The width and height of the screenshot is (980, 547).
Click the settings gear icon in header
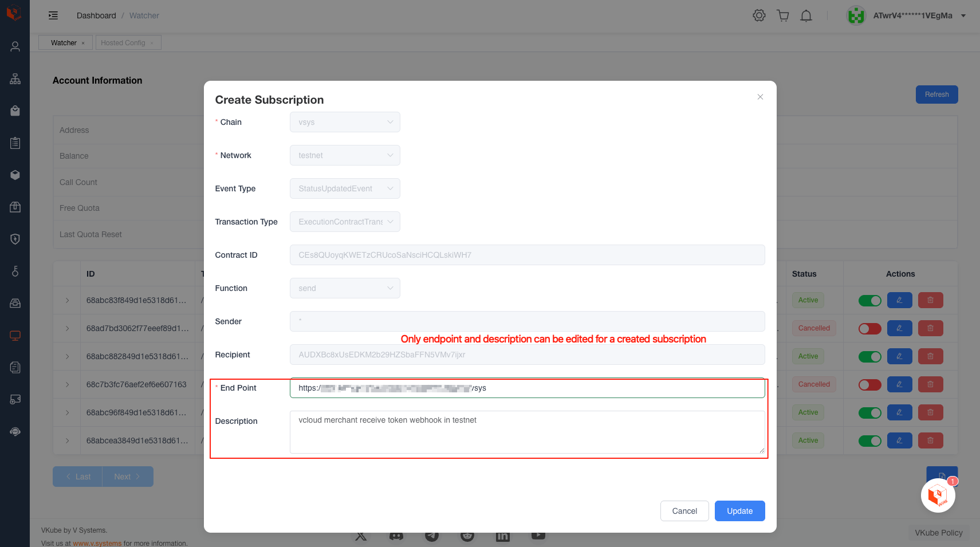tap(759, 15)
